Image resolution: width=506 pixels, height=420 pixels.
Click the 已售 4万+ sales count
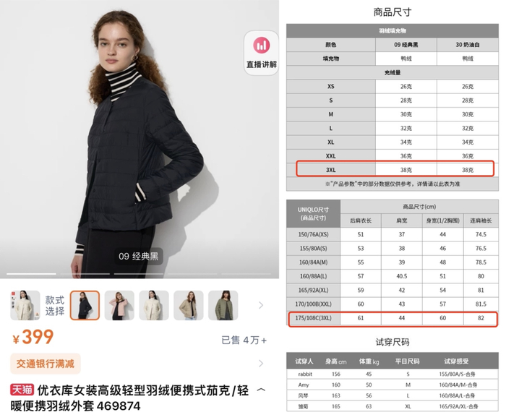[x=244, y=340]
